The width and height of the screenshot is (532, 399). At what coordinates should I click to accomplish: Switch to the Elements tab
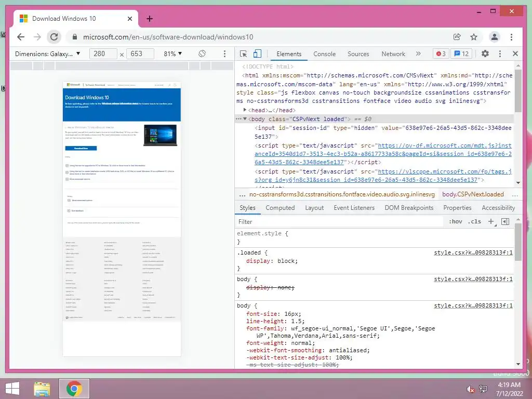pyautogui.click(x=289, y=54)
